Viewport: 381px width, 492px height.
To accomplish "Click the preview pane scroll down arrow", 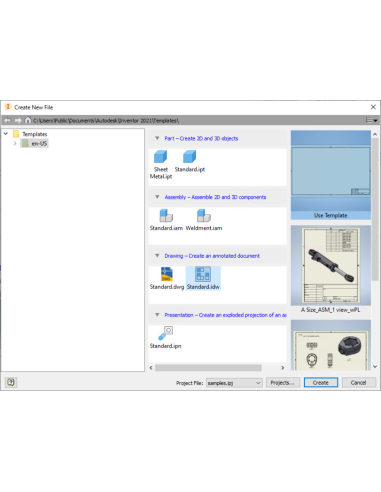I will [x=375, y=367].
